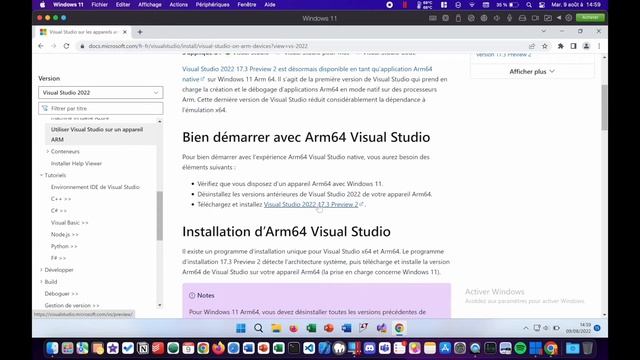
Task: Open Parallels configuration gear icon
Action: click(x=569, y=18)
